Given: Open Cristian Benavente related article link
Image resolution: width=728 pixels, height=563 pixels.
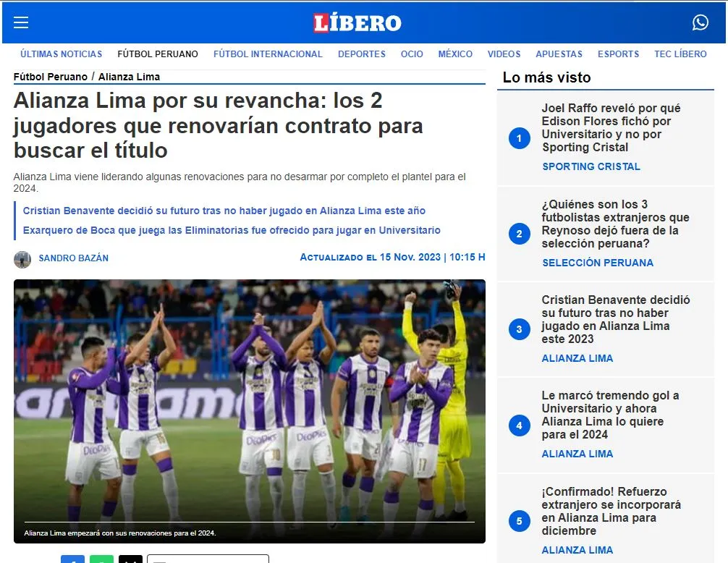Looking at the screenshot, I should point(224,211).
